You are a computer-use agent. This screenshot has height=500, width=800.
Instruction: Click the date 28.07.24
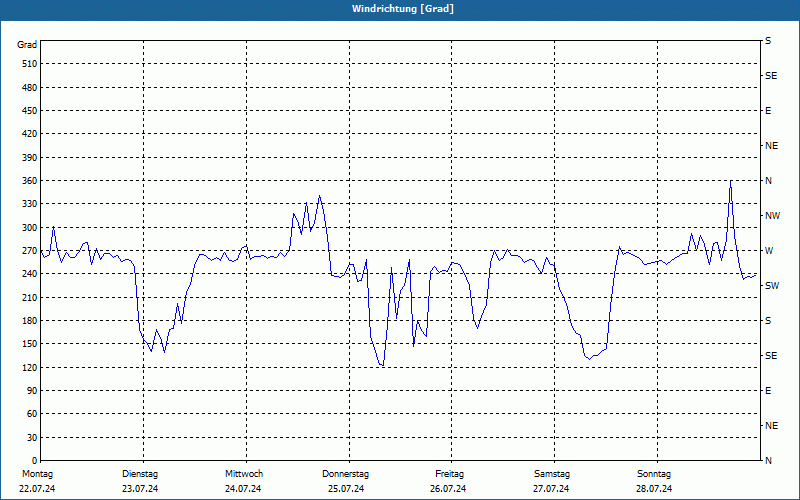pos(654,489)
